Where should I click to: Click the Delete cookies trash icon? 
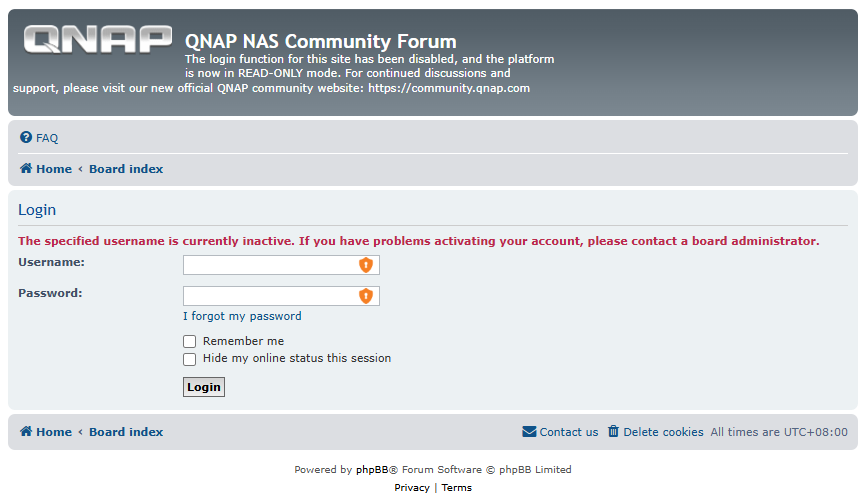613,431
